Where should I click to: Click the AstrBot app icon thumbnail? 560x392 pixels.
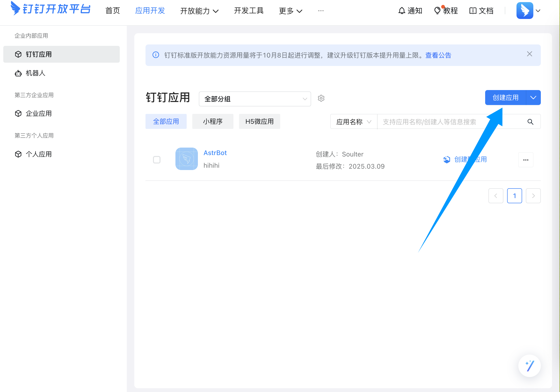click(x=187, y=159)
